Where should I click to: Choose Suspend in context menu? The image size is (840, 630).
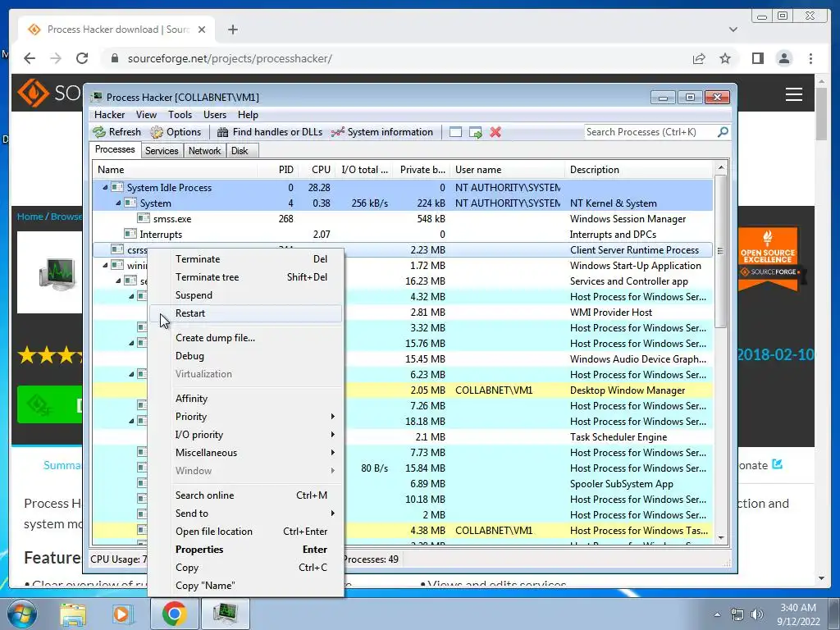pyautogui.click(x=245, y=295)
